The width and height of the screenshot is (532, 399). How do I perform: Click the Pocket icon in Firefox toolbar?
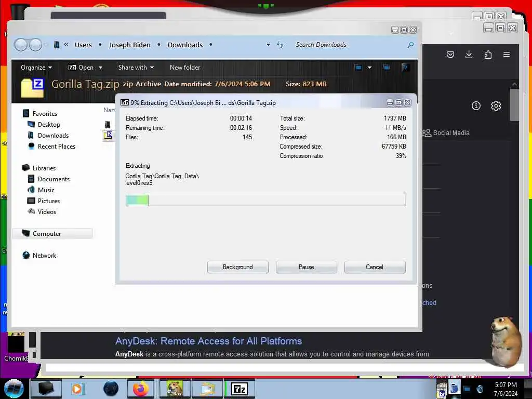click(x=450, y=55)
